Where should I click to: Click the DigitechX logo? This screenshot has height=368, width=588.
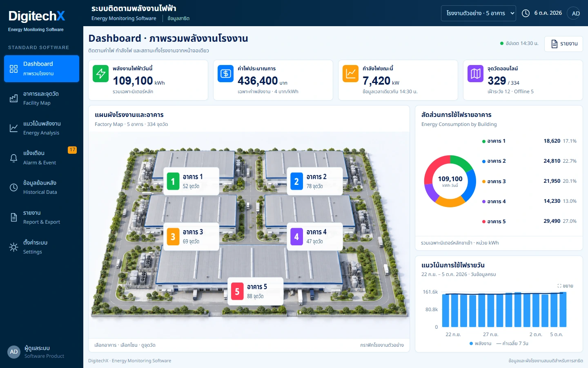[37, 16]
